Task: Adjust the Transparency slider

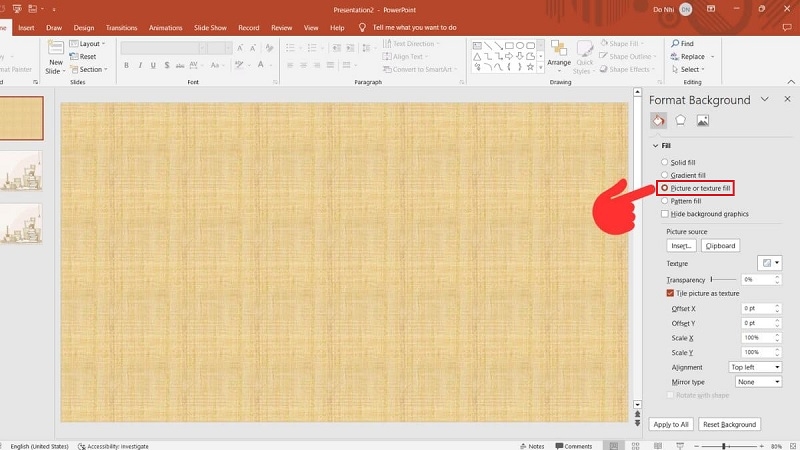Action: point(723,280)
